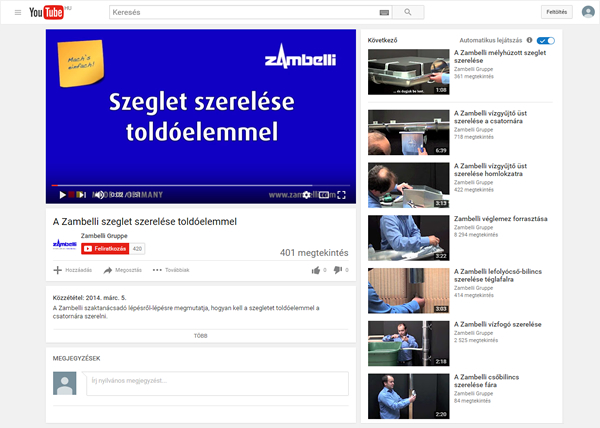Screen dimensions: 600x428
Task: Click the commenter avatar placeholder
Action: 64,383
